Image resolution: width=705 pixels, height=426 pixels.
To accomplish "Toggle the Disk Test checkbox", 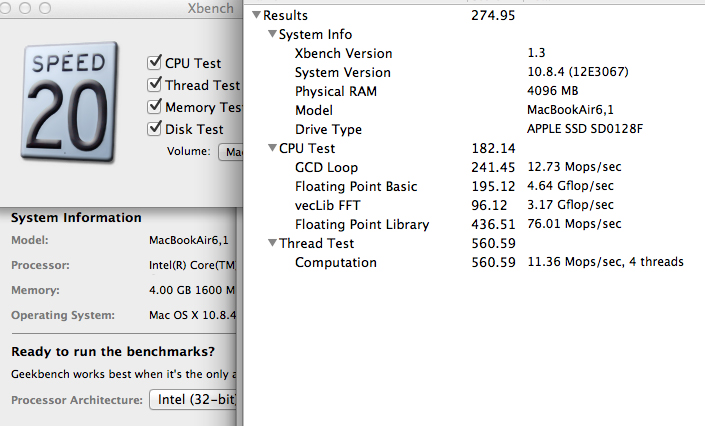I will click(x=154, y=128).
